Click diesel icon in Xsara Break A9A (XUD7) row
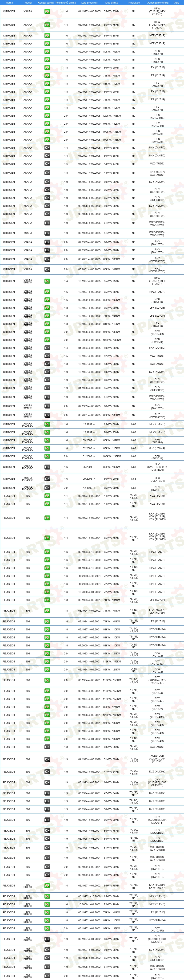 pos(47,364)
